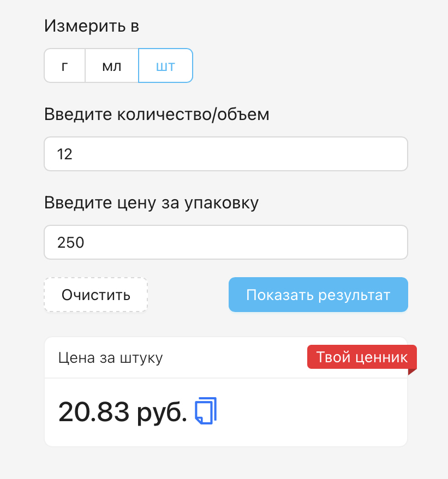Place cursor on the value 12
448x479 pixels.
coord(65,154)
